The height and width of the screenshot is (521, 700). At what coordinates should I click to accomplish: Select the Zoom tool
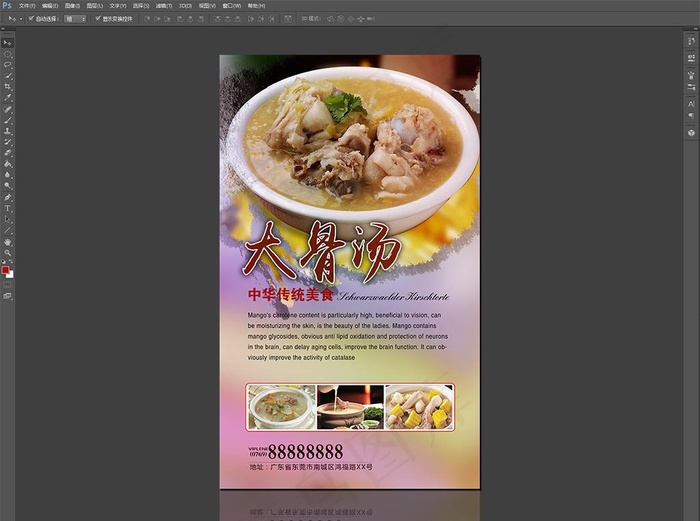click(x=8, y=253)
